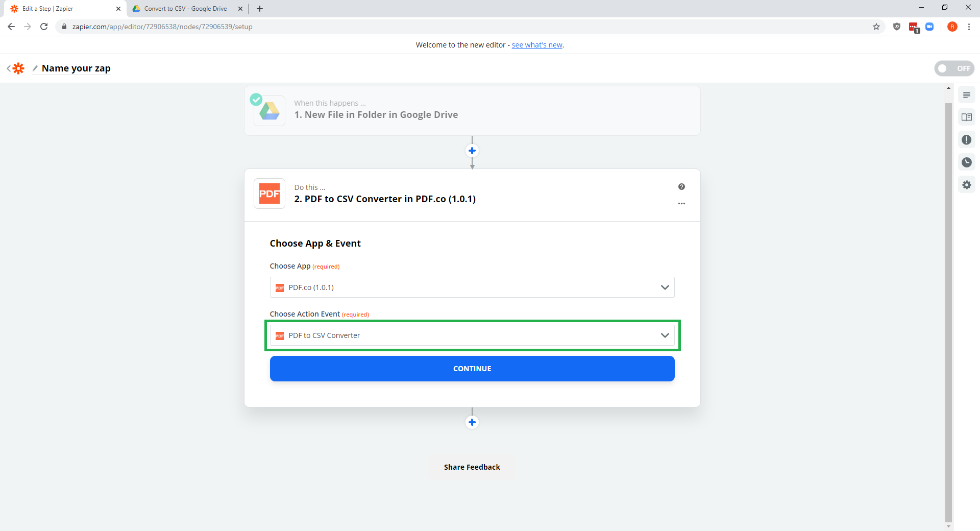The image size is (980, 531).
Task: Add a step between trigger and action
Action: coord(472,151)
